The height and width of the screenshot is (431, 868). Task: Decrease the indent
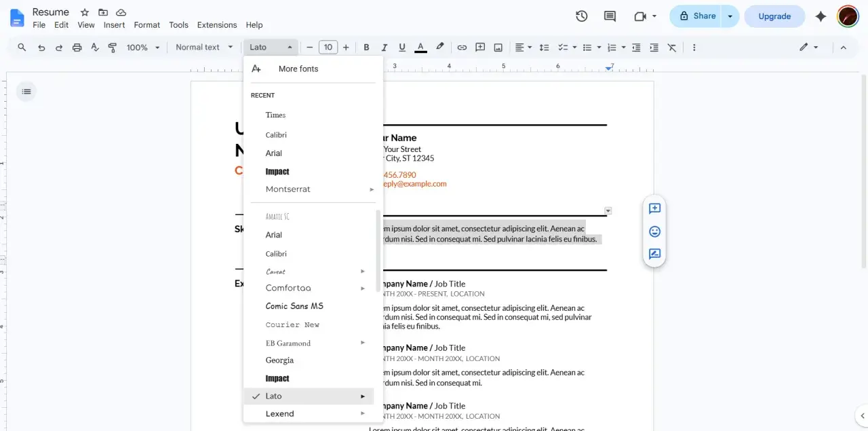636,48
